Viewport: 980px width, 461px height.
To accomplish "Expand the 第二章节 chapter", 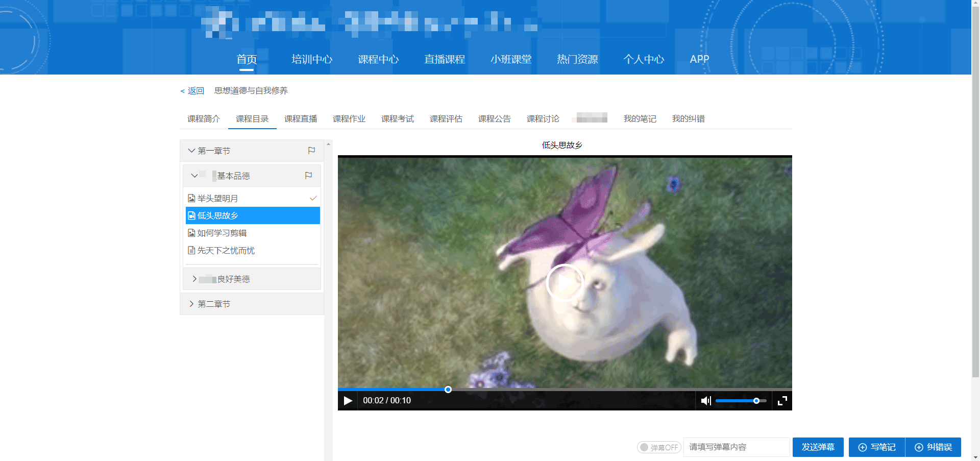I will (x=191, y=304).
